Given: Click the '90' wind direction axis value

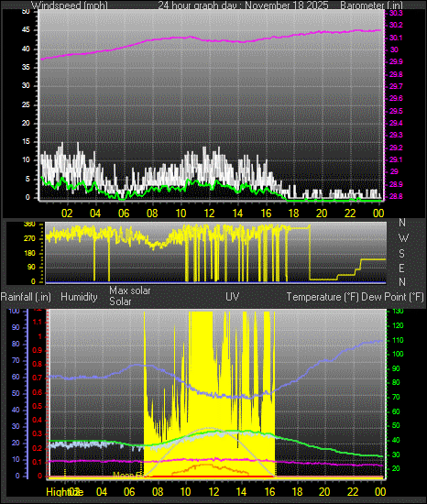Looking at the screenshot, I should point(31,267).
